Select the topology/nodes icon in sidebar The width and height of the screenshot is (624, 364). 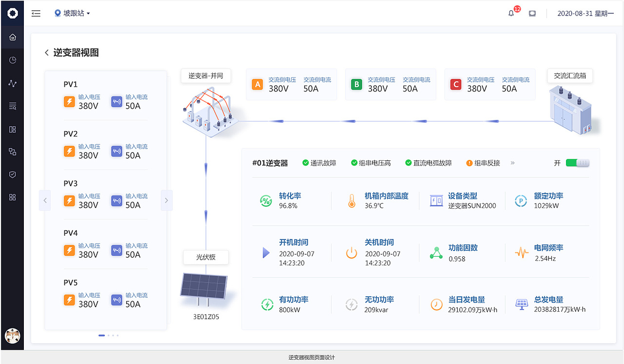click(12, 152)
